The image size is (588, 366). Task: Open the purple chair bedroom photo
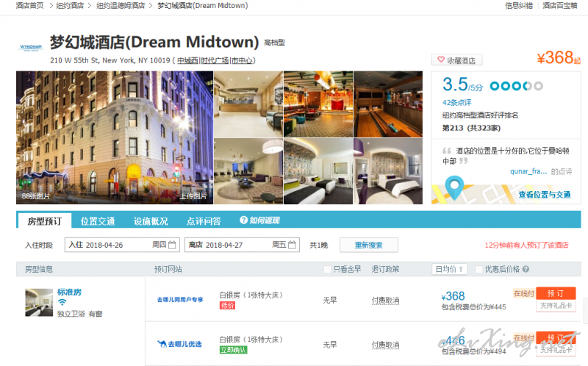click(388, 171)
